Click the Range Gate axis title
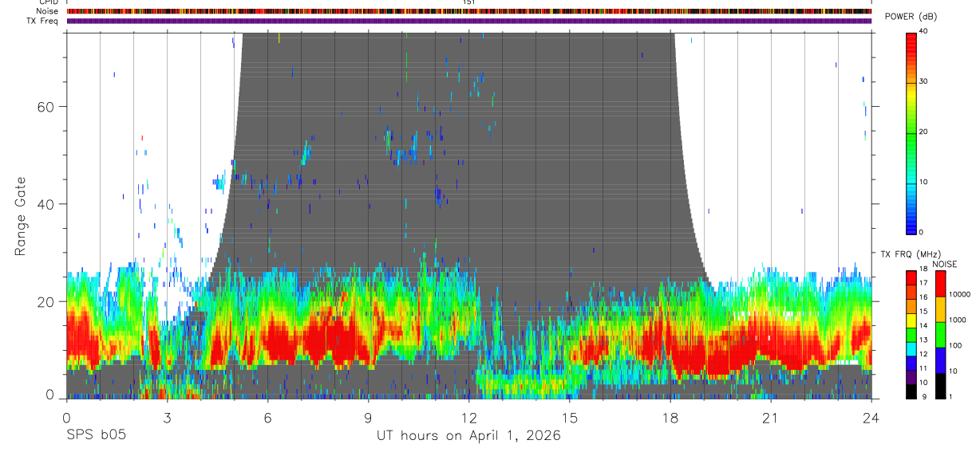980x452 pixels. [21, 217]
